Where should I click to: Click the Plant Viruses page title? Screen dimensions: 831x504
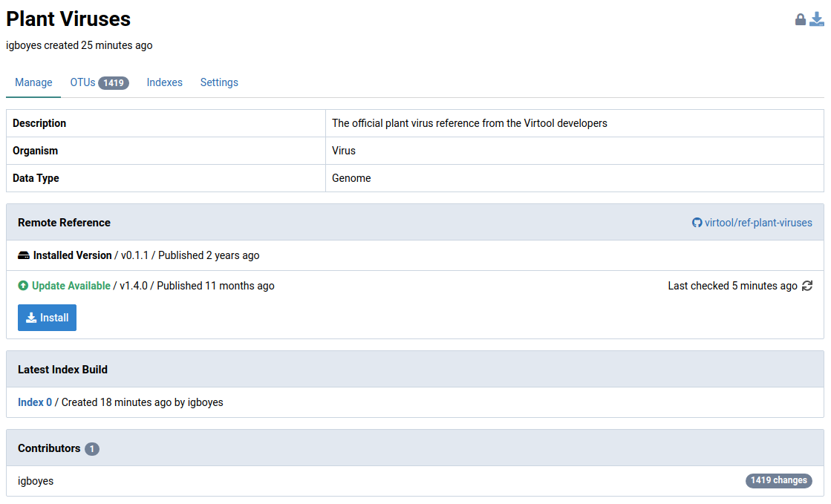pyautogui.click(x=68, y=19)
